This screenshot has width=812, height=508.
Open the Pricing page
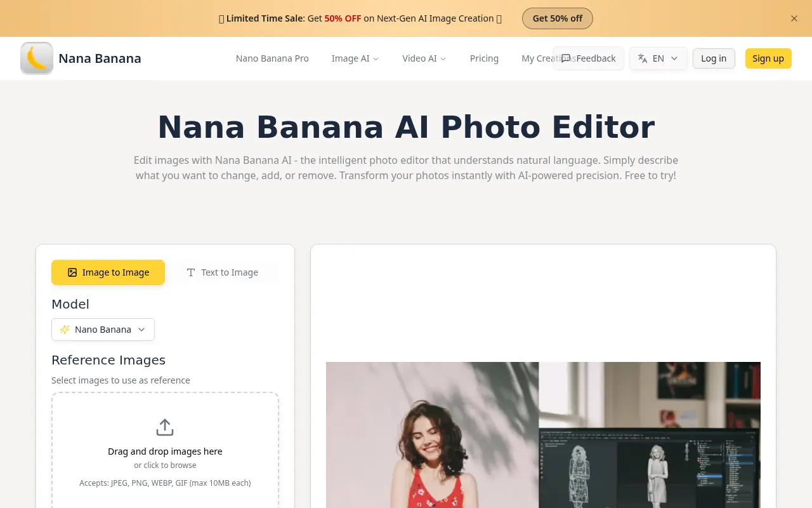pyautogui.click(x=484, y=58)
